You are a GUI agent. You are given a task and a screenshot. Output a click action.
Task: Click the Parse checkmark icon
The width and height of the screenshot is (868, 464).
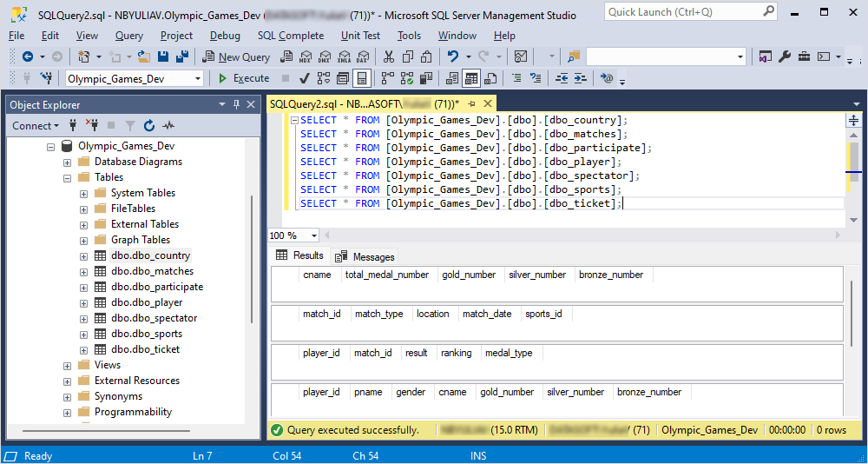pos(304,78)
